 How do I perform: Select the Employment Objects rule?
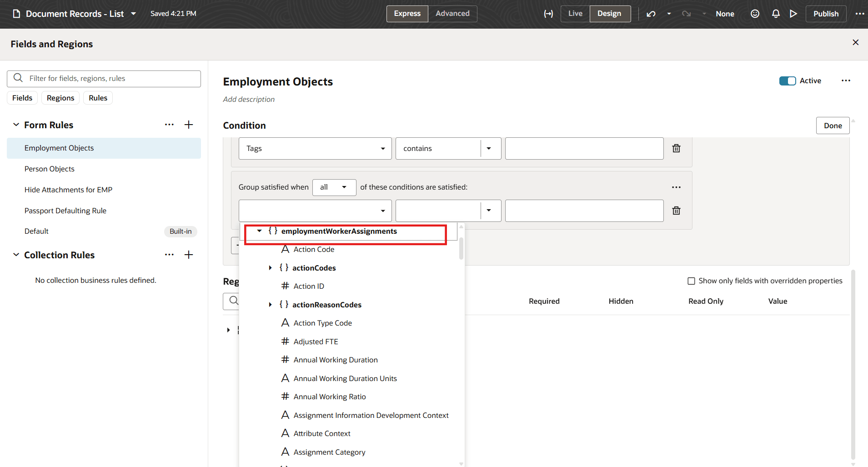(x=104, y=148)
